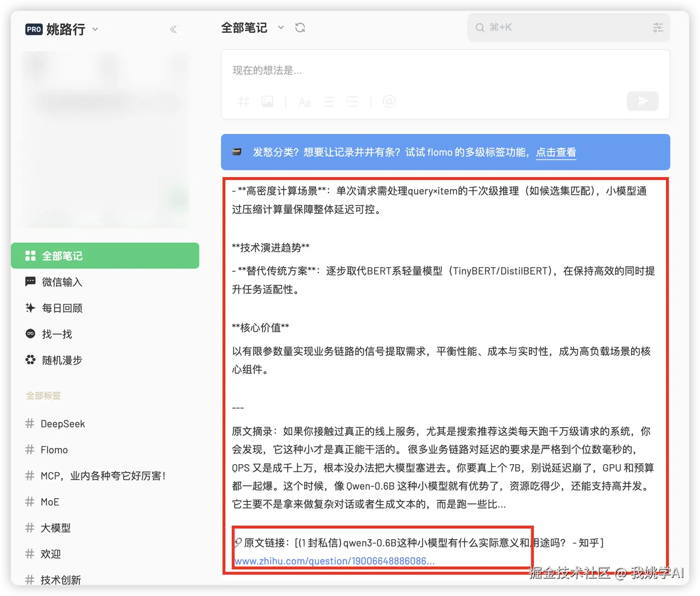This screenshot has width=700, height=596.
Task: Collapse the sidebar with double-chevron icon
Action: click(173, 30)
